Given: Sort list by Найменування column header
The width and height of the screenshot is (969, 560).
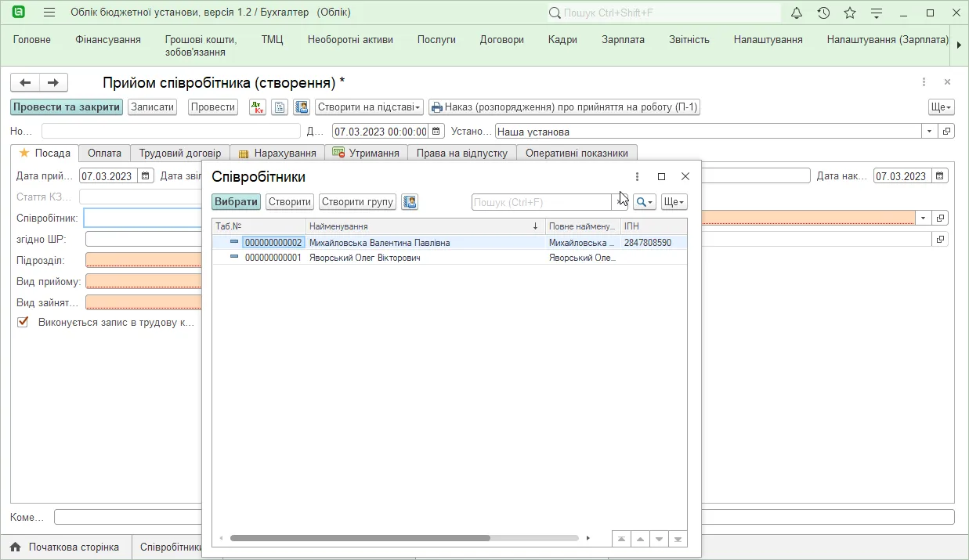Looking at the screenshot, I should click(x=425, y=226).
